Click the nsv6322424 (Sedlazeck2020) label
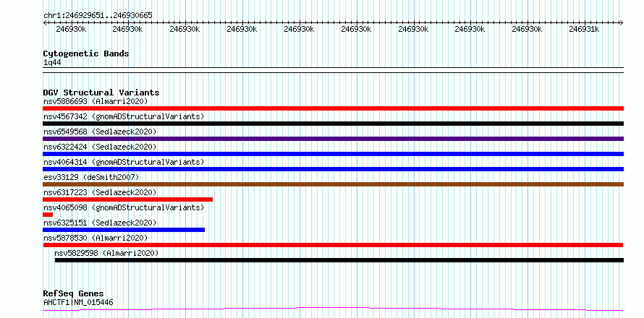The image size is (644, 318). tap(100, 147)
